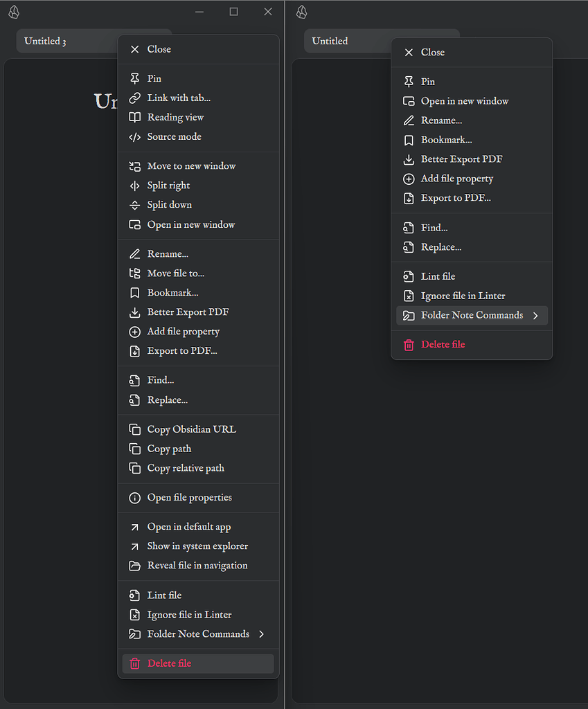Select Export to PDF... in the left menu

[x=198, y=351]
